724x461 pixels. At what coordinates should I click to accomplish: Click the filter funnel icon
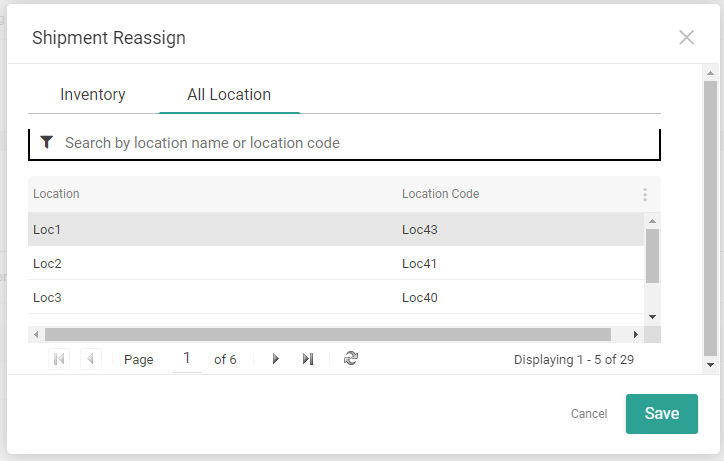tap(47, 142)
